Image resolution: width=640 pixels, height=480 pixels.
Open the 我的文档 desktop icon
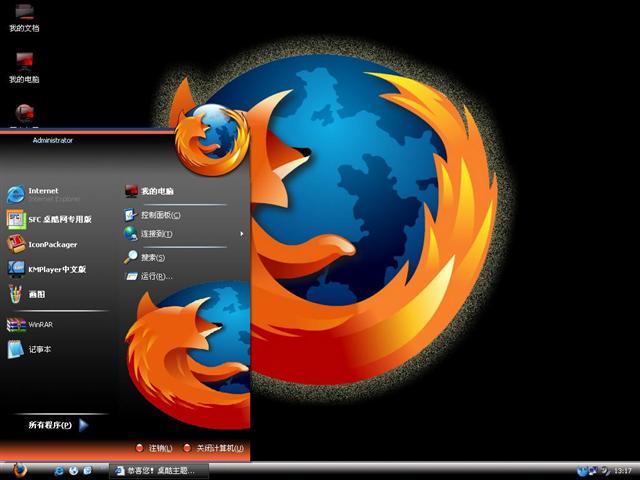point(24,19)
